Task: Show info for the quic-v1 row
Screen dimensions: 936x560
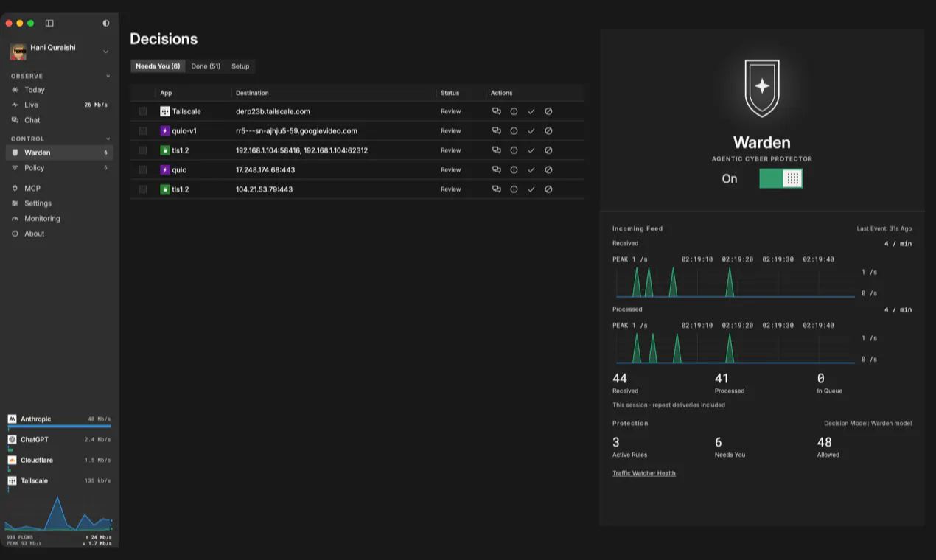Action: point(514,130)
